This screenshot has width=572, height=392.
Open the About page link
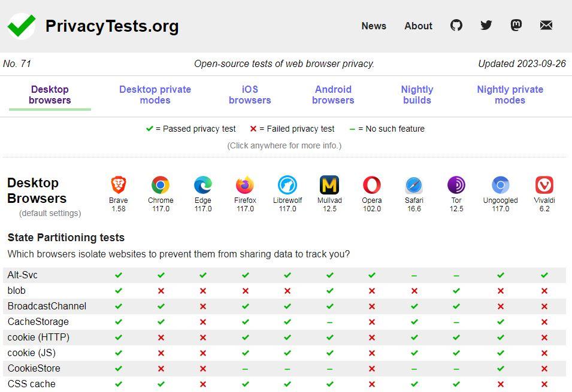click(x=418, y=26)
